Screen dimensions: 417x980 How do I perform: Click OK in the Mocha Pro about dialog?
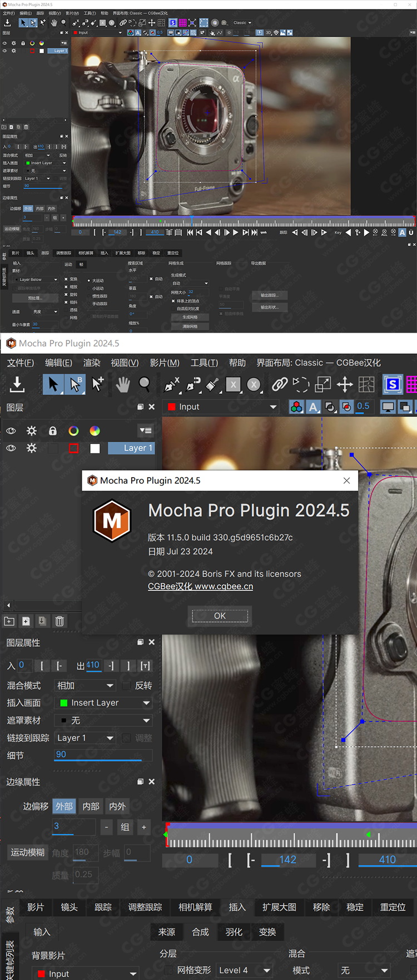pos(220,616)
